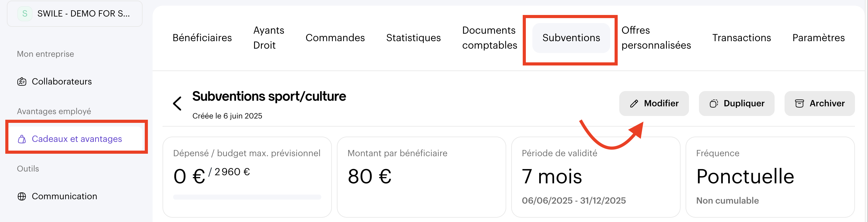Click the duplicate icon on Dupliquer

713,104
